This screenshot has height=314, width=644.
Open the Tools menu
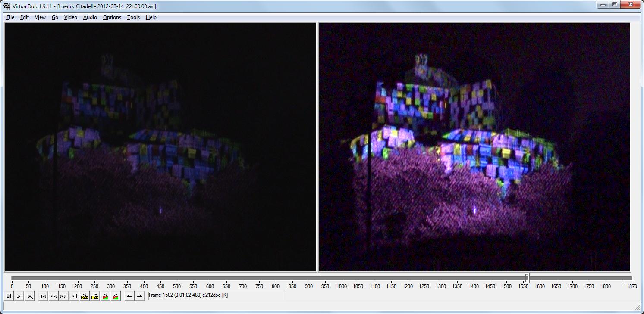coord(134,17)
